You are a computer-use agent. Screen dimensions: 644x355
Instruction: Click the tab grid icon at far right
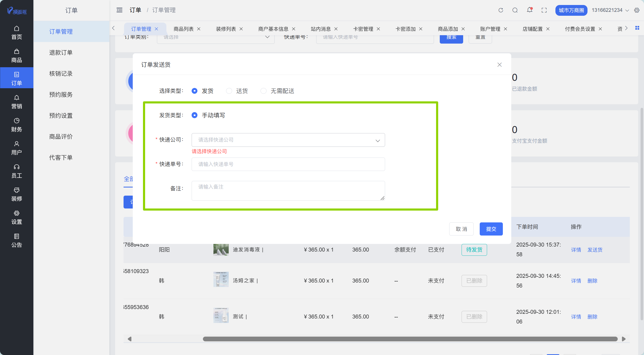coord(637,28)
